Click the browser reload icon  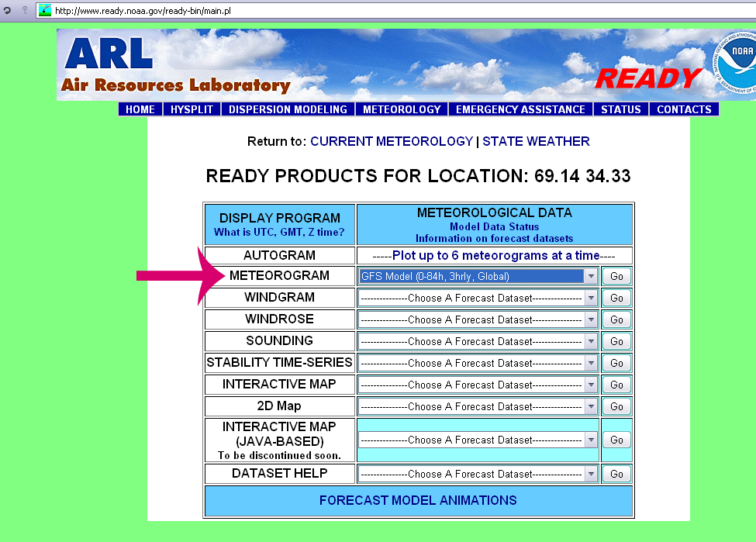point(7,10)
